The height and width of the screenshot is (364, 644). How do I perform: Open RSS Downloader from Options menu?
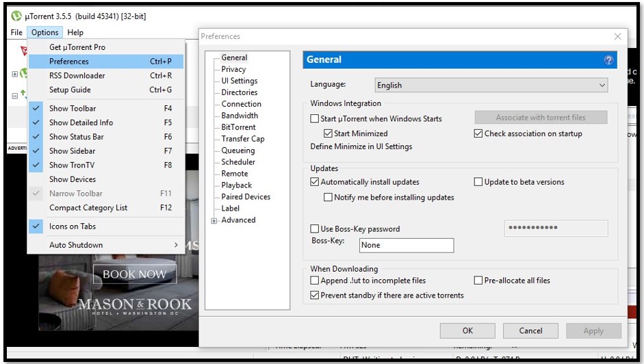click(x=106, y=75)
